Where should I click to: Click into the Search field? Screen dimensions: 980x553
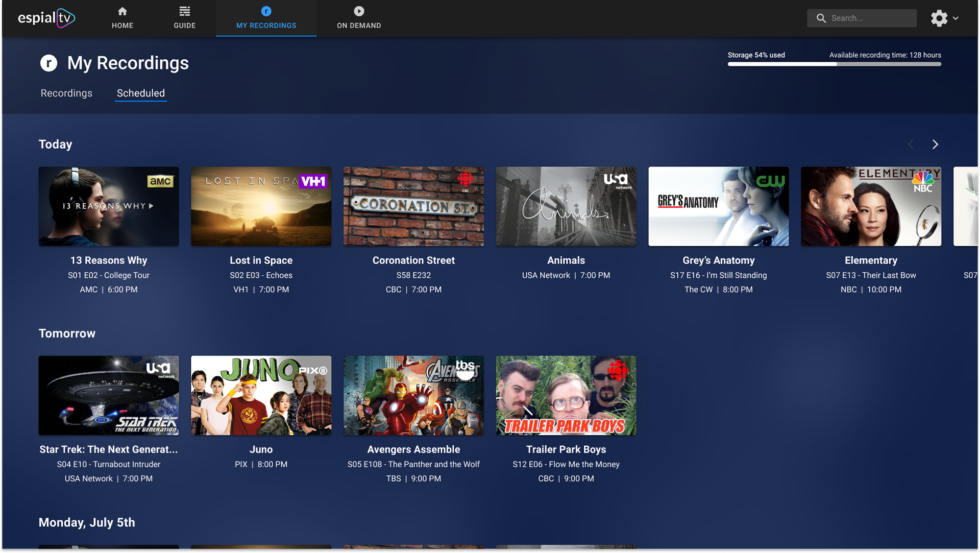click(862, 18)
